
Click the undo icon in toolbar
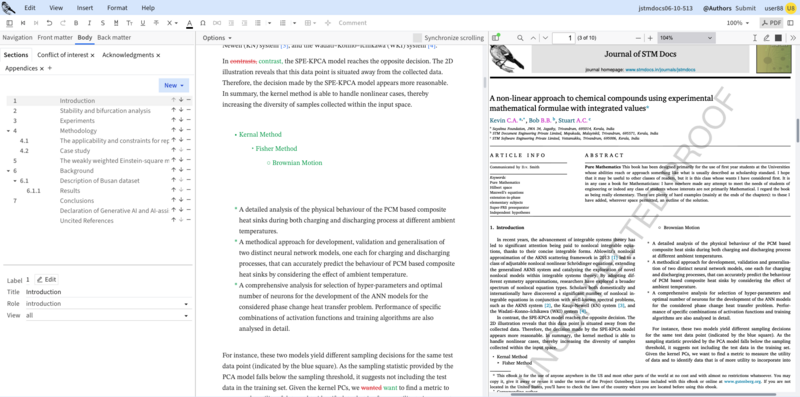pyautogui.click(x=49, y=23)
